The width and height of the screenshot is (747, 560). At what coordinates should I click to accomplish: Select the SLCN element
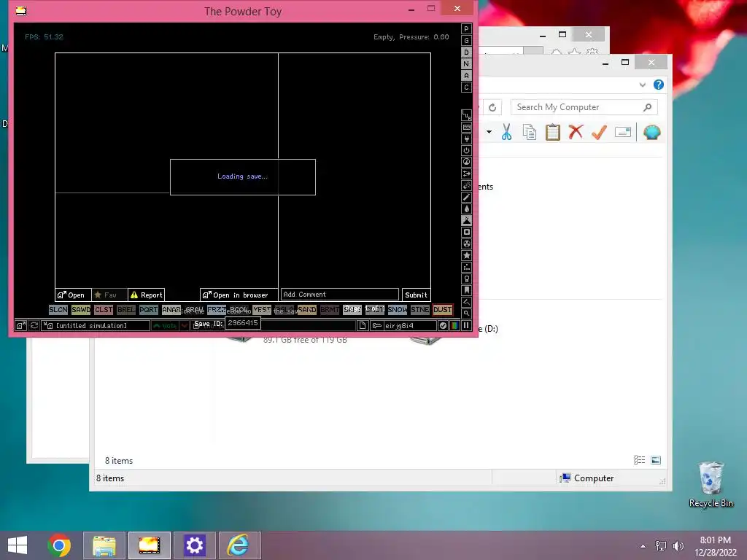tap(58, 309)
